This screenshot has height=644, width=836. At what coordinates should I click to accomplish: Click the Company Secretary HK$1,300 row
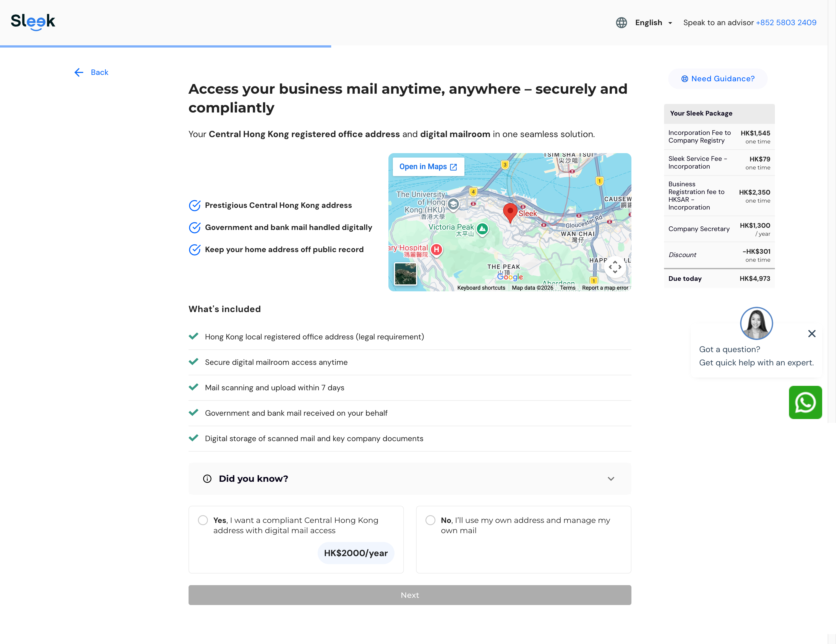719,229
